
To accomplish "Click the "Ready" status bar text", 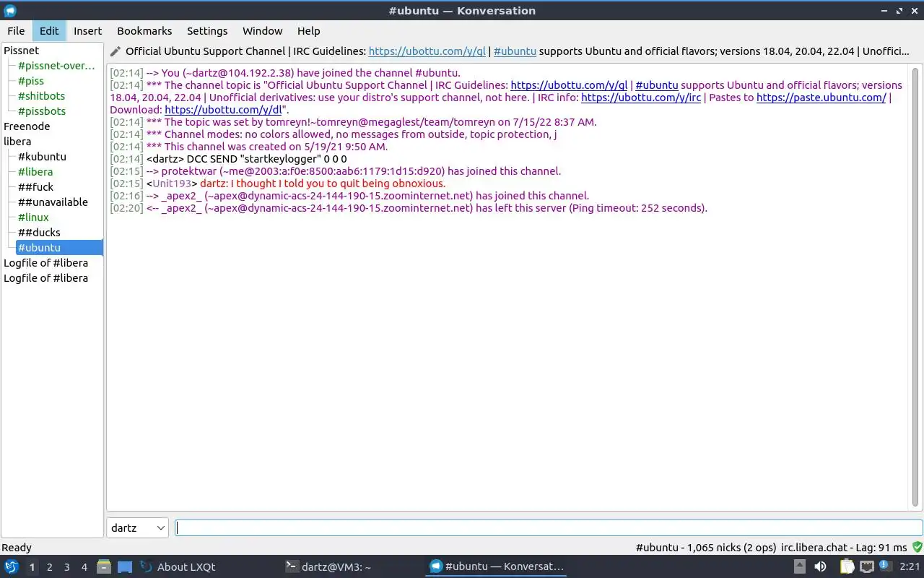I will click(17, 548).
